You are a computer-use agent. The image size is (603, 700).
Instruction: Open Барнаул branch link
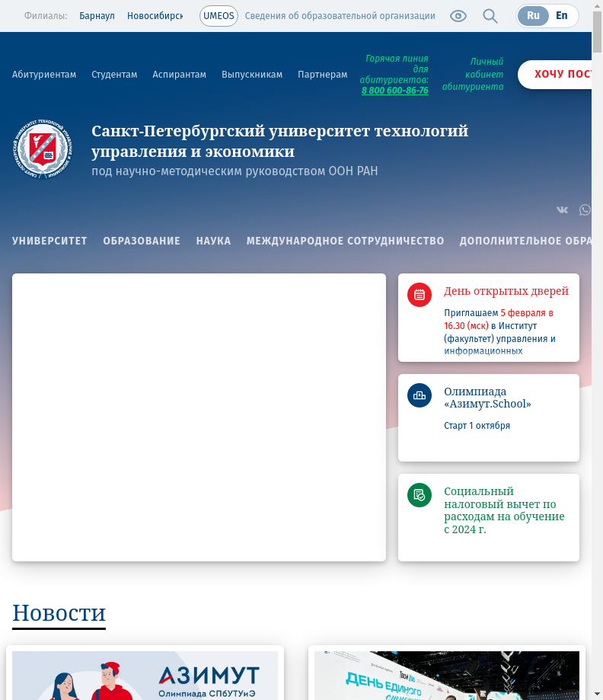97,16
